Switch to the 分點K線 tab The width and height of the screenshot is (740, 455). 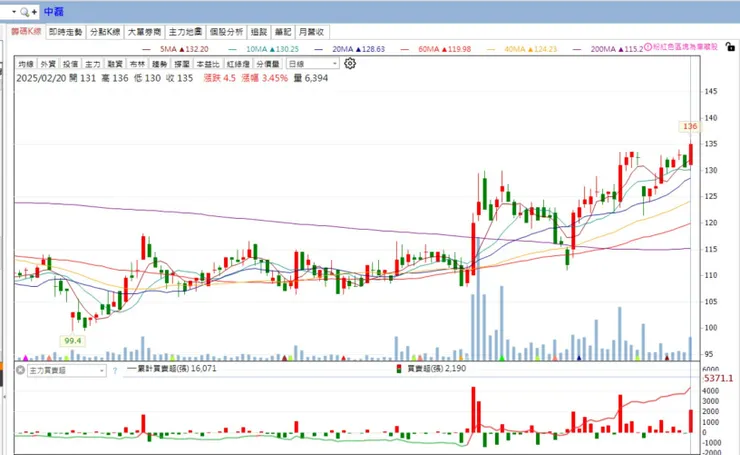click(x=105, y=32)
